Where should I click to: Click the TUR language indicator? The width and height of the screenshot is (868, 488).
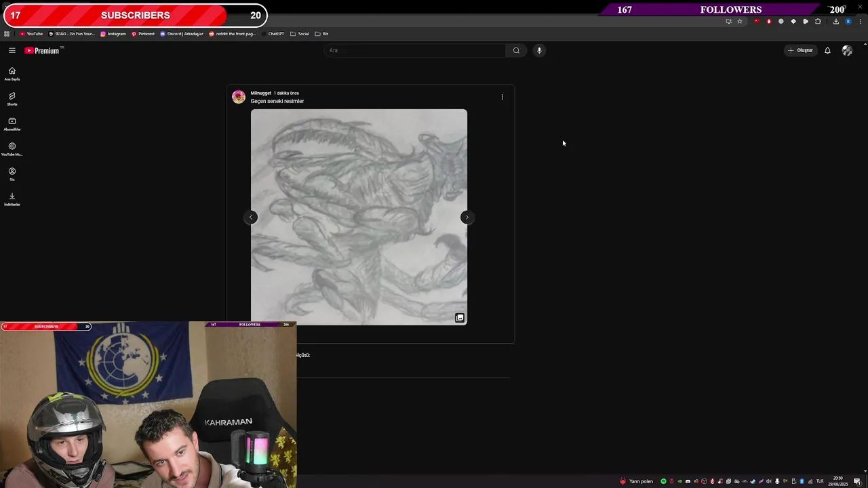(820, 481)
